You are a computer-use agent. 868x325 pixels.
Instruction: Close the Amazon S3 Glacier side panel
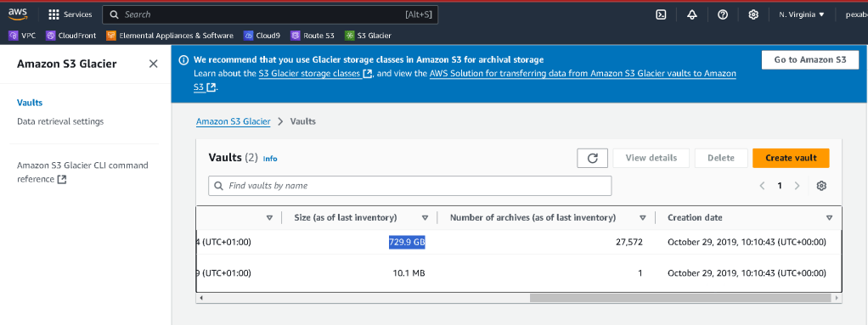(154, 64)
